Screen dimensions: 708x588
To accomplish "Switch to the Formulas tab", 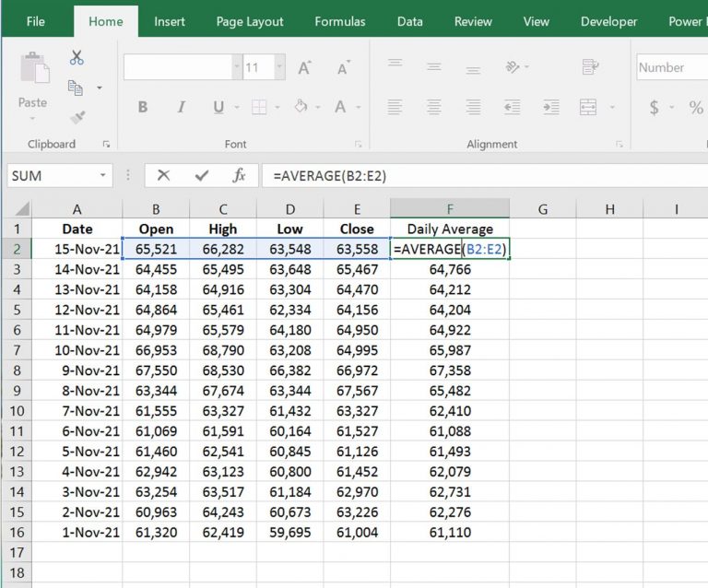I will [339, 21].
